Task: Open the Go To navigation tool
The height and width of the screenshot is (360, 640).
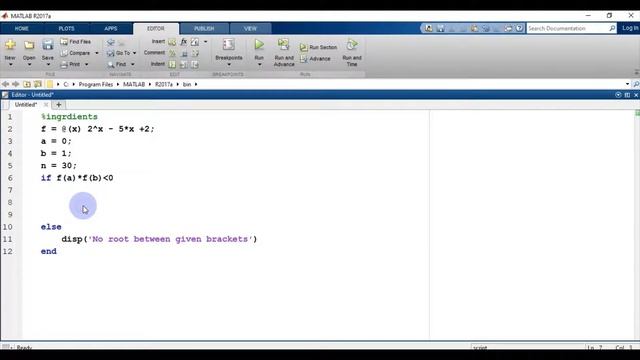Action: coord(119,53)
